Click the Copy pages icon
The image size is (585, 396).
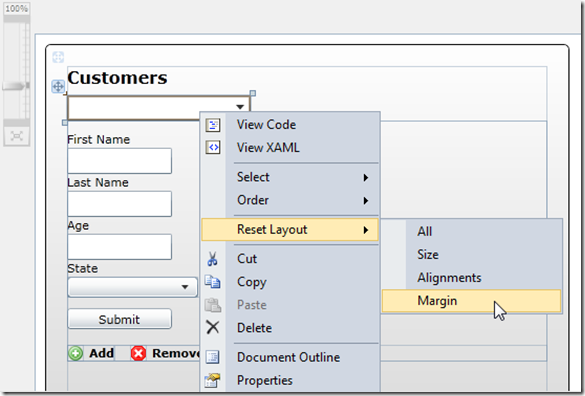(x=213, y=282)
